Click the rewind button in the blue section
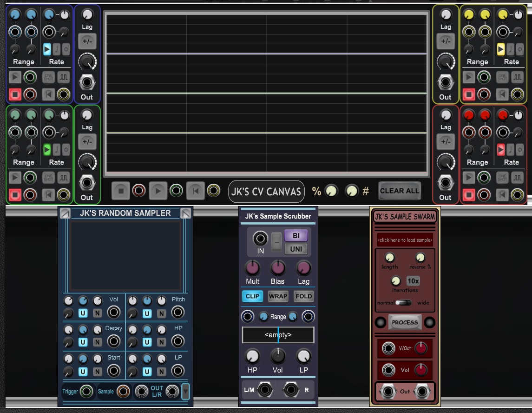 coord(48,94)
